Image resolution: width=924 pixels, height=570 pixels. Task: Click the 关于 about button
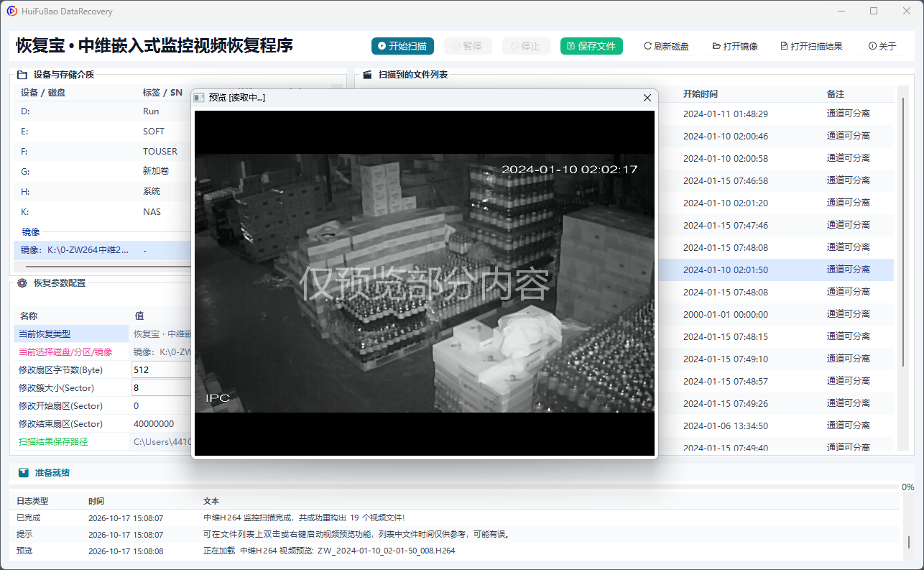pyautogui.click(x=882, y=46)
